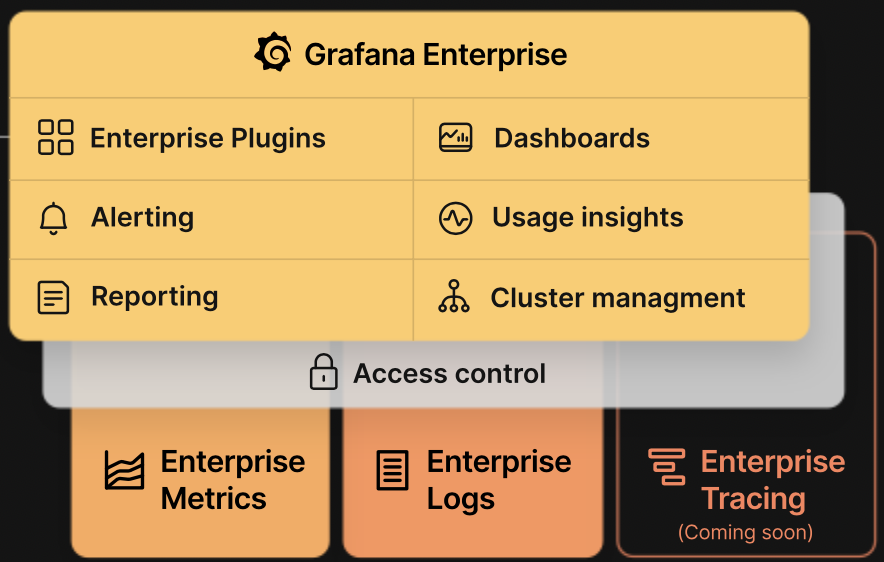Select the Reporting label
Viewport: 884px width, 562px height.
tap(154, 297)
